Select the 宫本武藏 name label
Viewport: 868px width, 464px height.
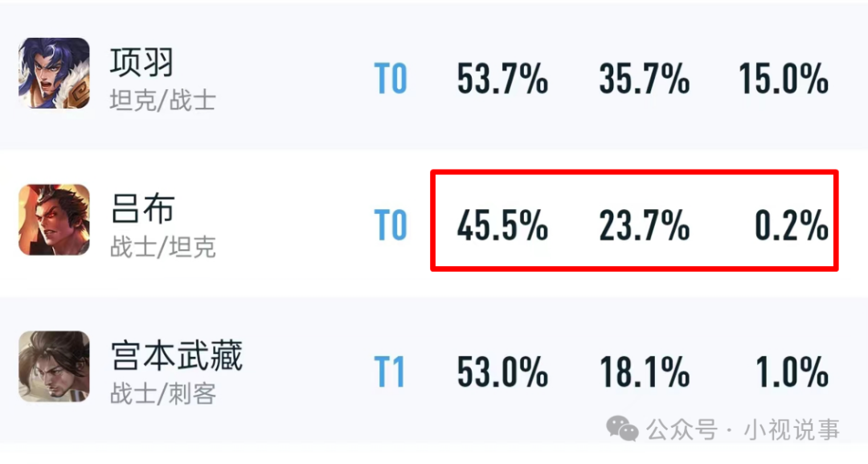point(177,355)
